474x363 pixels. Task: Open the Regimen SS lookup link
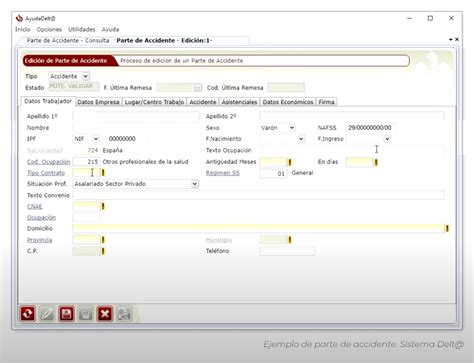pyautogui.click(x=223, y=173)
